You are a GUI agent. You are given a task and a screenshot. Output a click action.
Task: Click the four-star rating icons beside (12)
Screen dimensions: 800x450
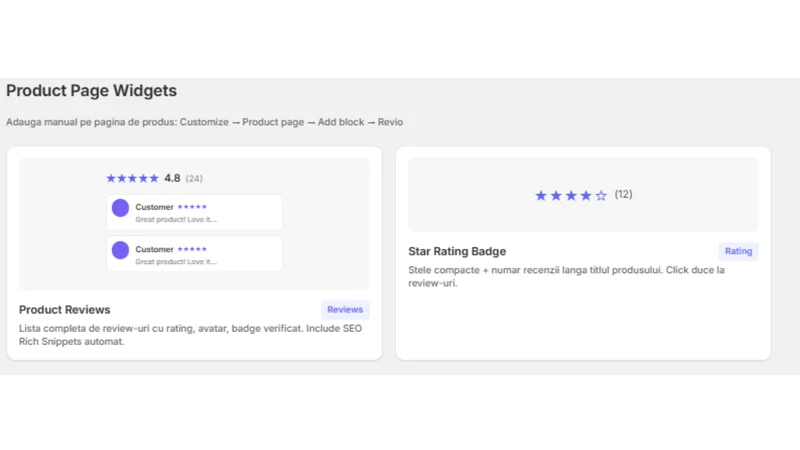571,195
